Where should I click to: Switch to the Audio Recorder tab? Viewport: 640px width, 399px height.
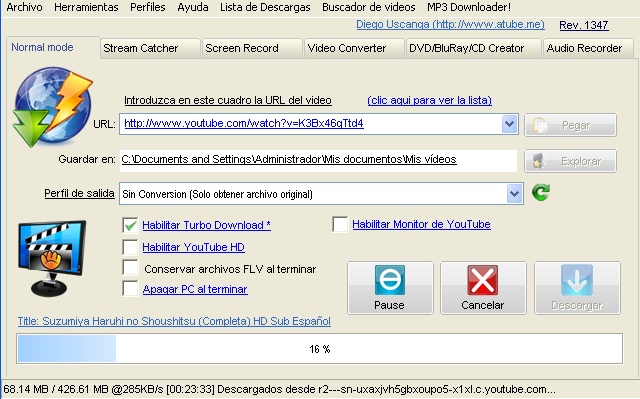click(588, 49)
